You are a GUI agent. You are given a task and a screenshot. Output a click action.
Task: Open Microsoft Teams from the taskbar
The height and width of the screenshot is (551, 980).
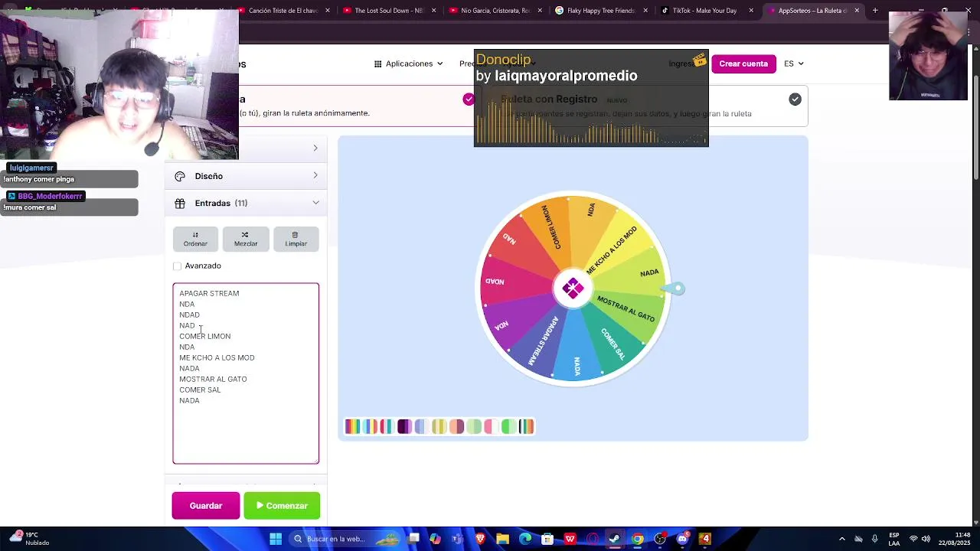click(x=457, y=539)
